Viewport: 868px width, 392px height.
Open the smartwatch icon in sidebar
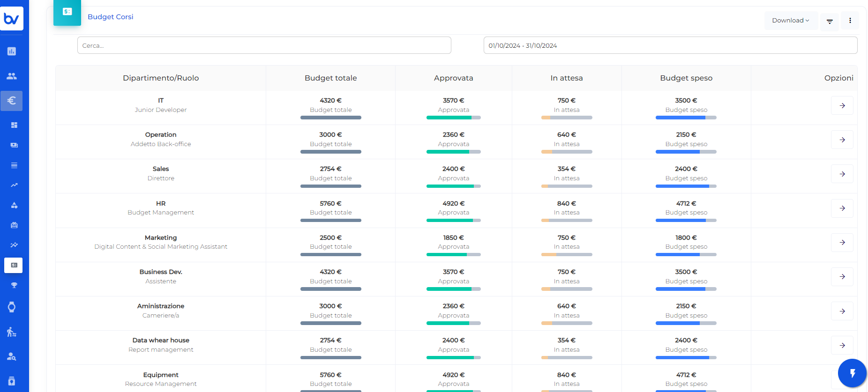[12, 307]
